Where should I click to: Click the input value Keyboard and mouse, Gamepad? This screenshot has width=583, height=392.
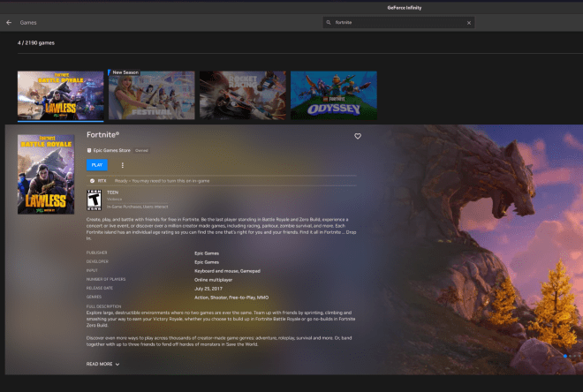pyautogui.click(x=227, y=271)
